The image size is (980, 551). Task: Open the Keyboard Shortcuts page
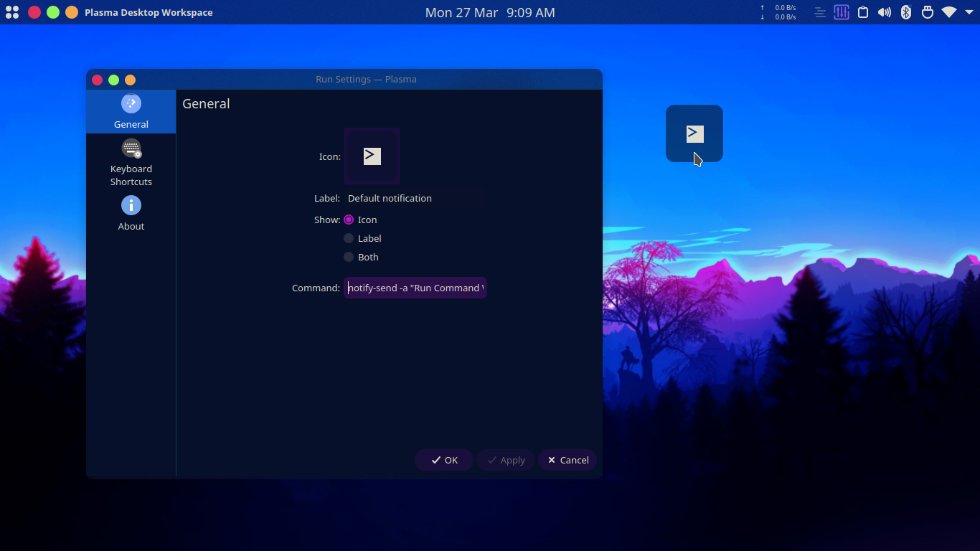coord(131,162)
